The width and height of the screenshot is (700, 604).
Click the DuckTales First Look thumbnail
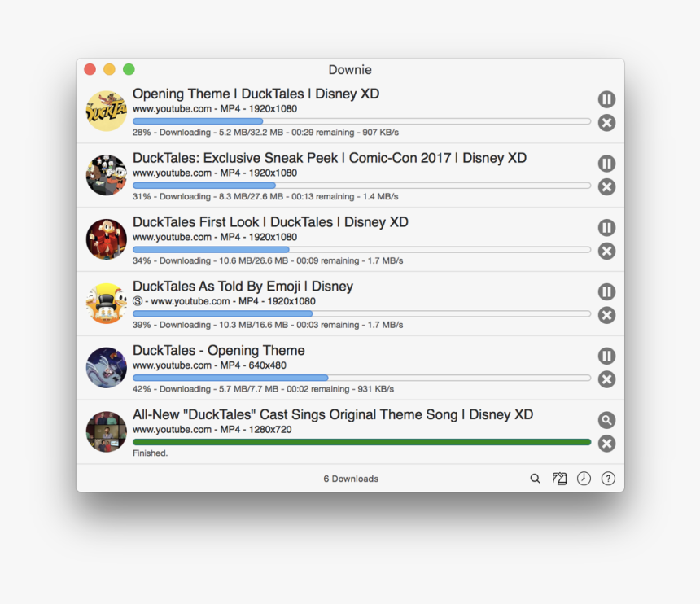[107, 239]
